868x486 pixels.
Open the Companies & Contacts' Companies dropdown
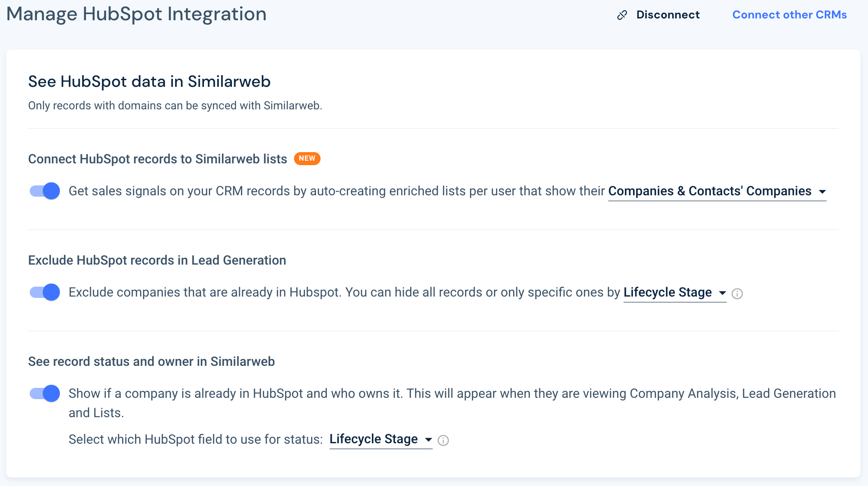pyautogui.click(x=717, y=191)
